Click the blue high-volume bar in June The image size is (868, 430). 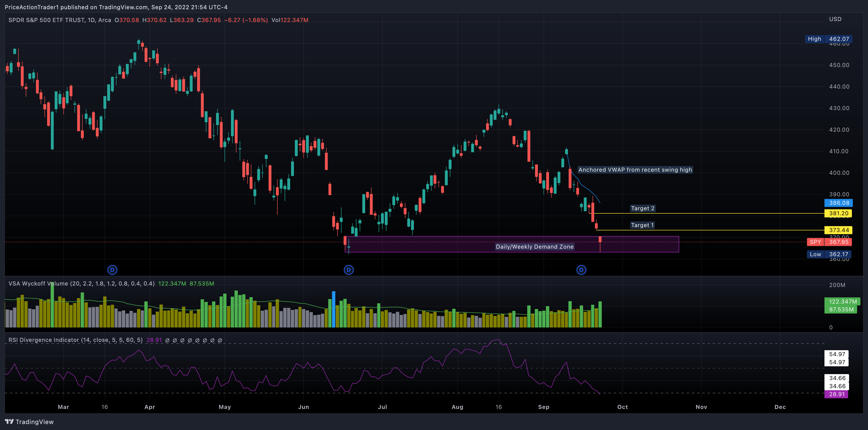click(x=334, y=309)
